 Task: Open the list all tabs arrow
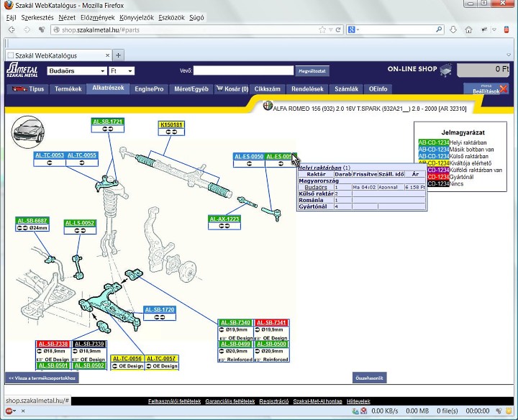point(509,55)
